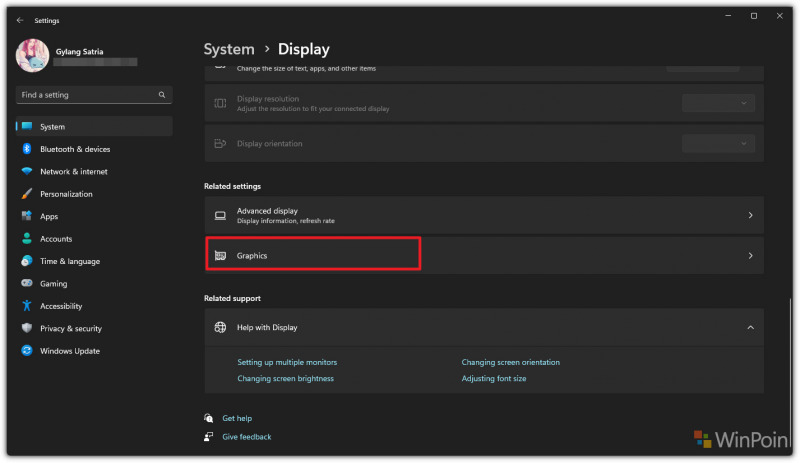Click the Bluetooth icon in sidebar
Screen dimensions: 800x463
[x=27, y=149]
